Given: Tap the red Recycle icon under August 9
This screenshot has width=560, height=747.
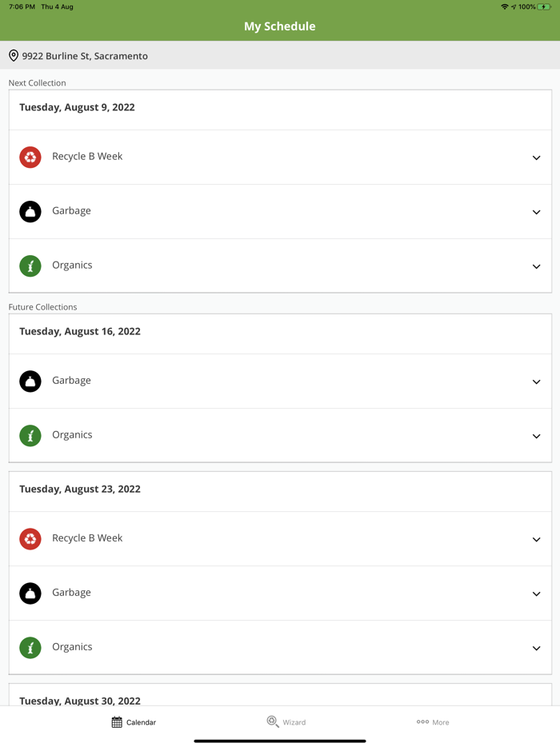Looking at the screenshot, I should coord(30,157).
